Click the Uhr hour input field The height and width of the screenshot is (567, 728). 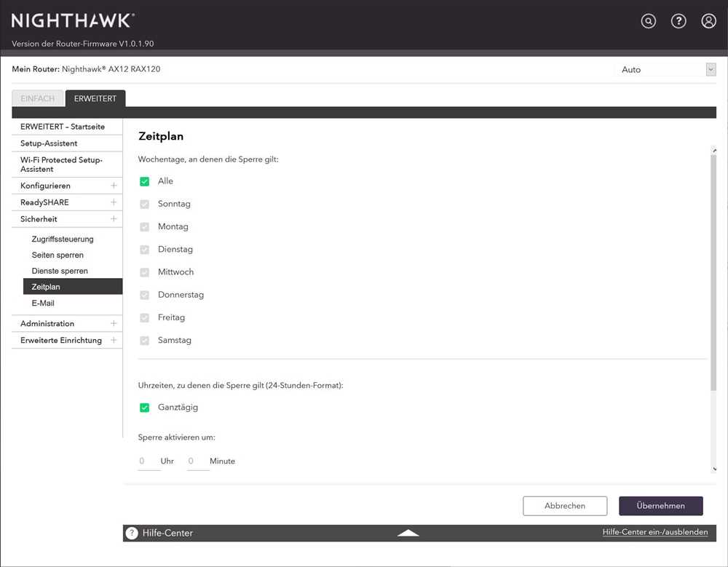tap(149, 461)
